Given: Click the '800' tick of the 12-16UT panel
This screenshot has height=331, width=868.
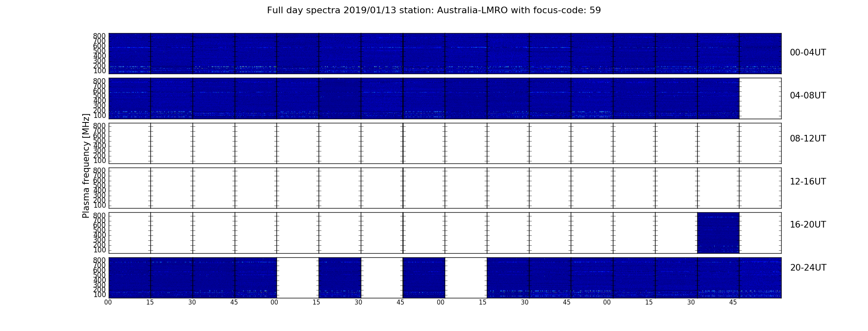Looking at the screenshot, I should click(x=99, y=170).
